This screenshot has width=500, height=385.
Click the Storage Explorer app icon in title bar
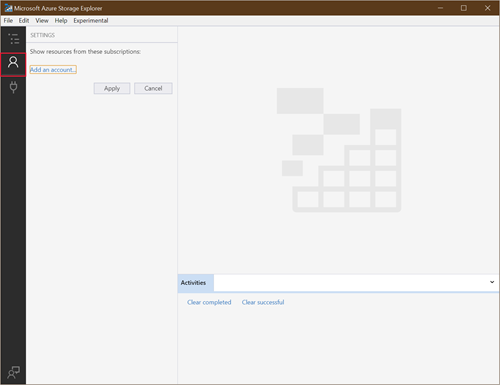pyautogui.click(x=8, y=8)
